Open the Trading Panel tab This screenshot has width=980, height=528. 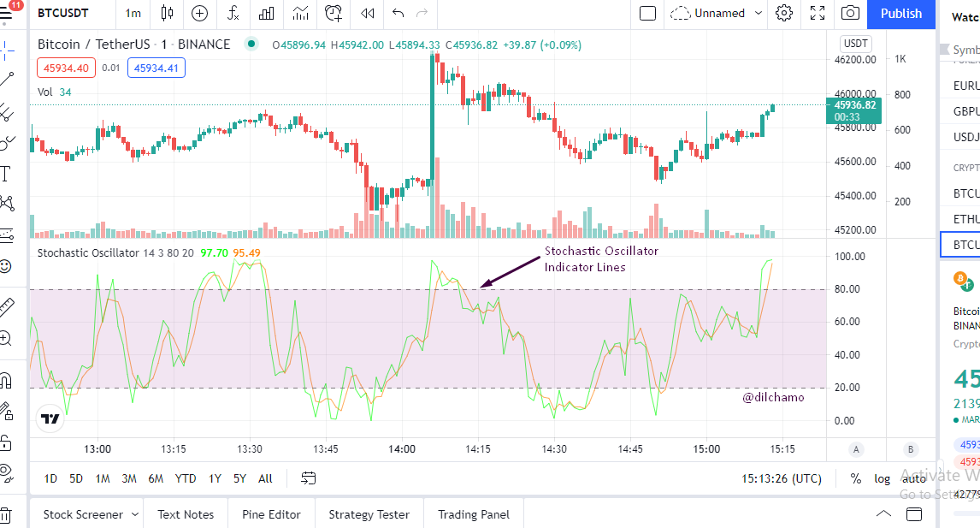tap(473, 514)
